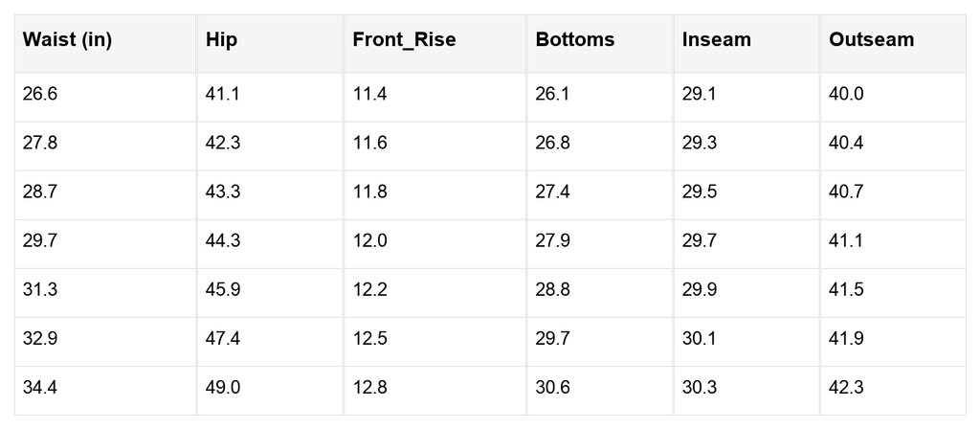The width and height of the screenshot is (980, 429).
Task: Click the front rise value 12.0
Action: click(370, 240)
